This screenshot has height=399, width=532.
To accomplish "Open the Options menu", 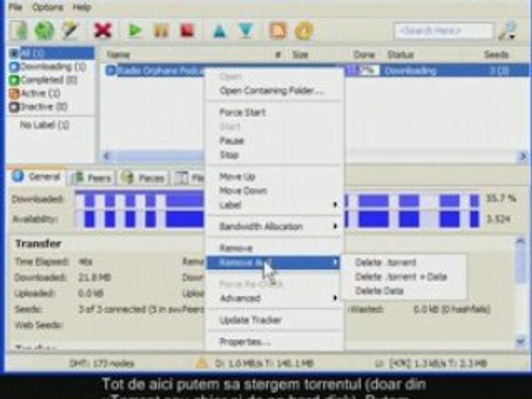I will point(48,7).
